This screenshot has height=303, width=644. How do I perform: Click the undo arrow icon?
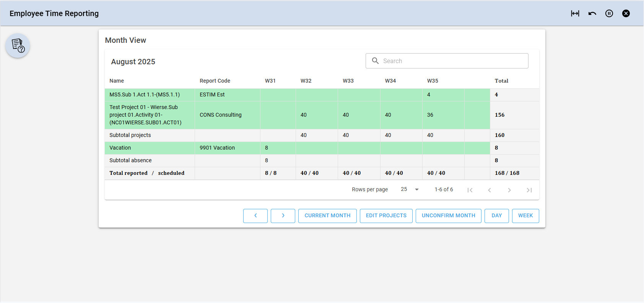click(x=592, y=13)
